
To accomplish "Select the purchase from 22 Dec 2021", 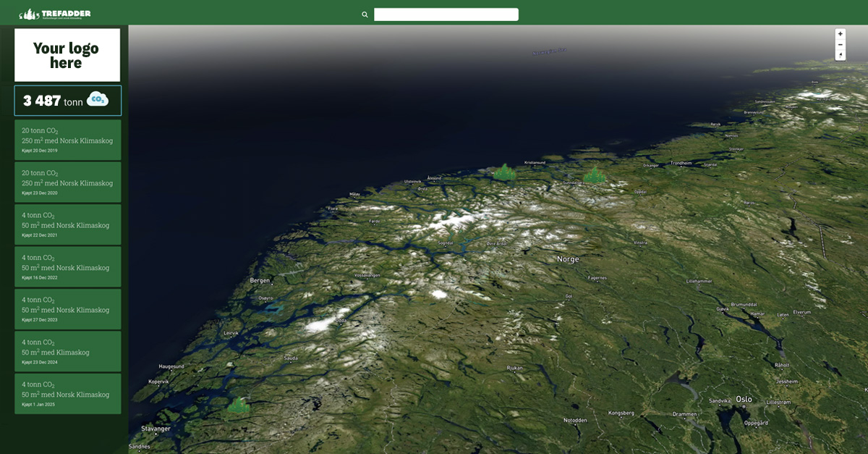I will pos(68,224).
